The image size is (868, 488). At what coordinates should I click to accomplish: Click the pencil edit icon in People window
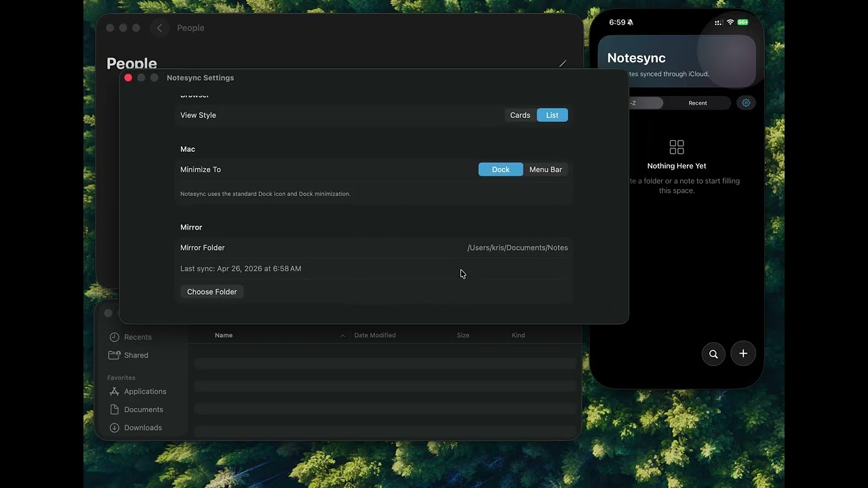[562, 64]
